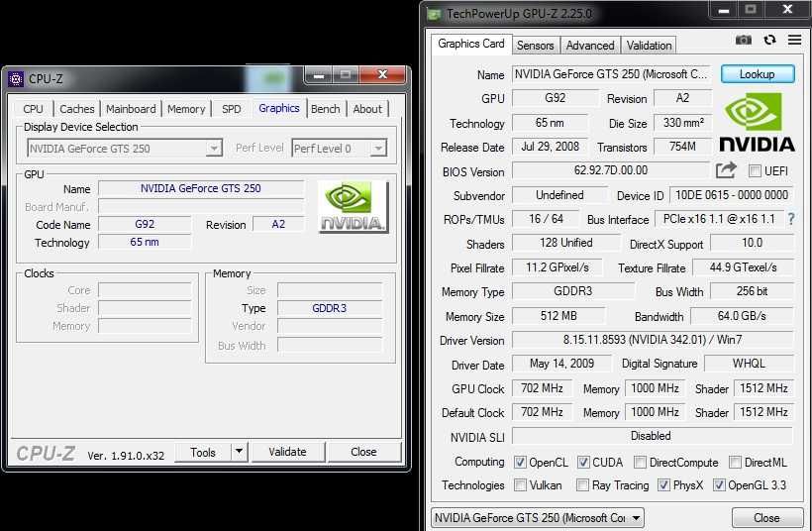
Task: Take a GPU-Z screenshot with camera icon
Action: click(x=743, y=40)
